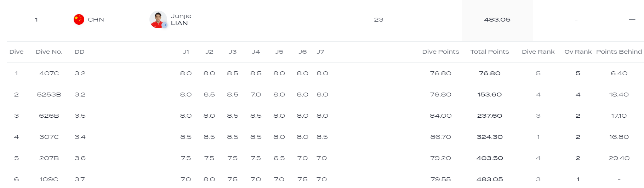Click the 86.70 dive points value
The image size is (644, 188).
(440, 137)
